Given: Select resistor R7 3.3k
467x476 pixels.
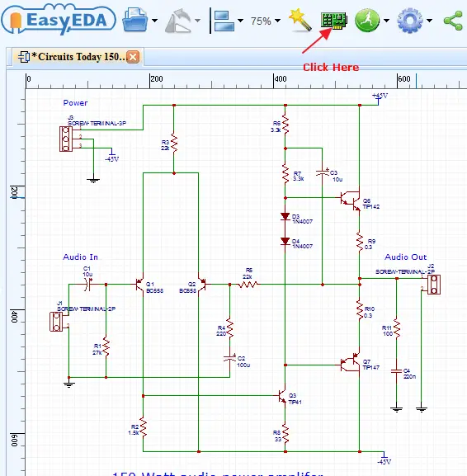Looking at the screenshot, I should click(285, 173).
